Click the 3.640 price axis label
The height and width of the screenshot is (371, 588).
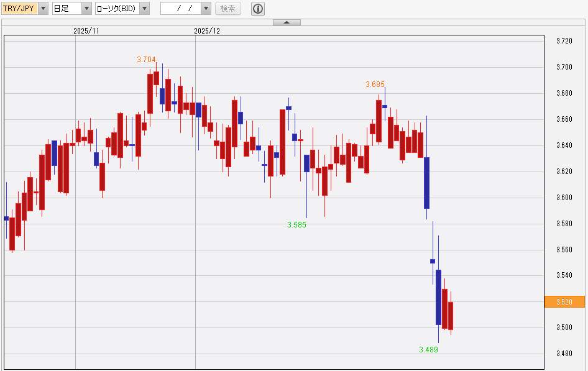tap(564, 145)
